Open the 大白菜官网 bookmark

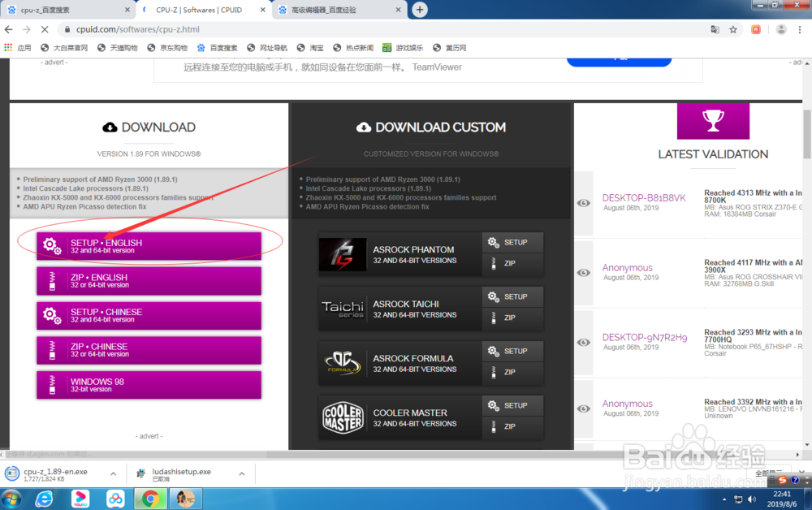pos(64,48)
